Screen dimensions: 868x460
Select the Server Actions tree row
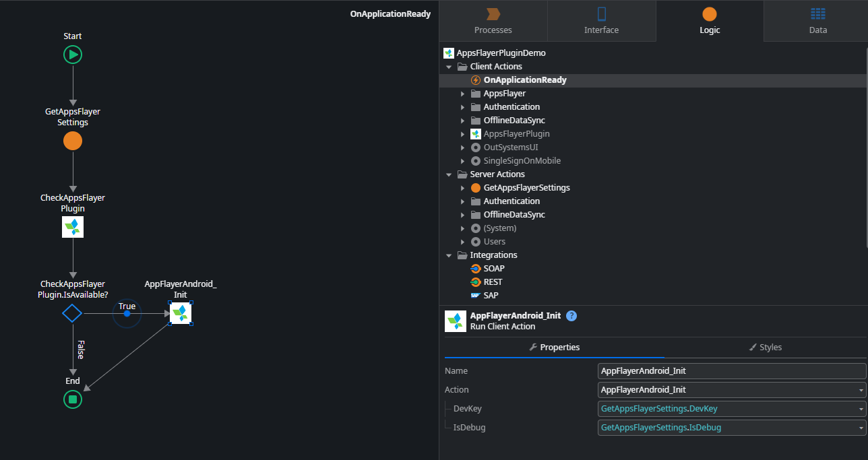click(497, 174)
